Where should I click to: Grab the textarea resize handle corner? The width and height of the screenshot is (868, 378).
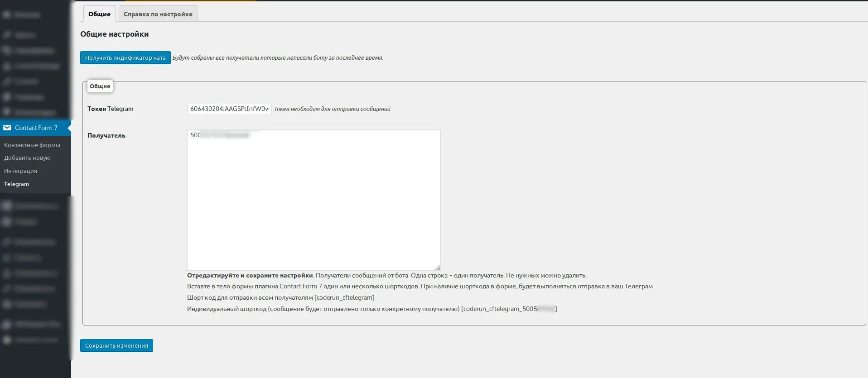(x=437, y=268)
